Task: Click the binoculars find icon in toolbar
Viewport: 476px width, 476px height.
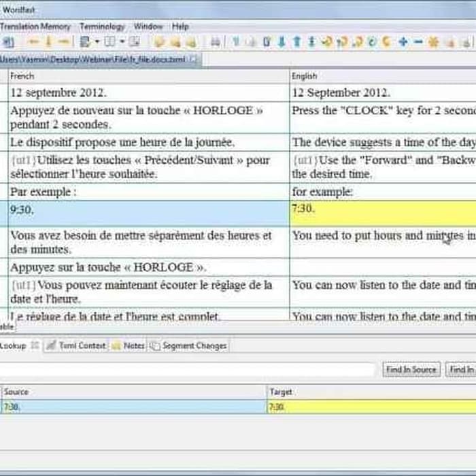Action: (216, 42)
